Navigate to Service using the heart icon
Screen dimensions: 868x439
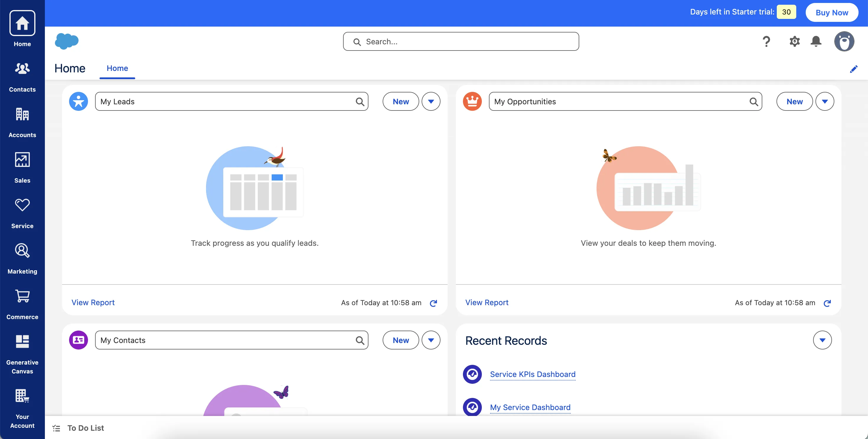pyautogui.click(x=22, y=212)
